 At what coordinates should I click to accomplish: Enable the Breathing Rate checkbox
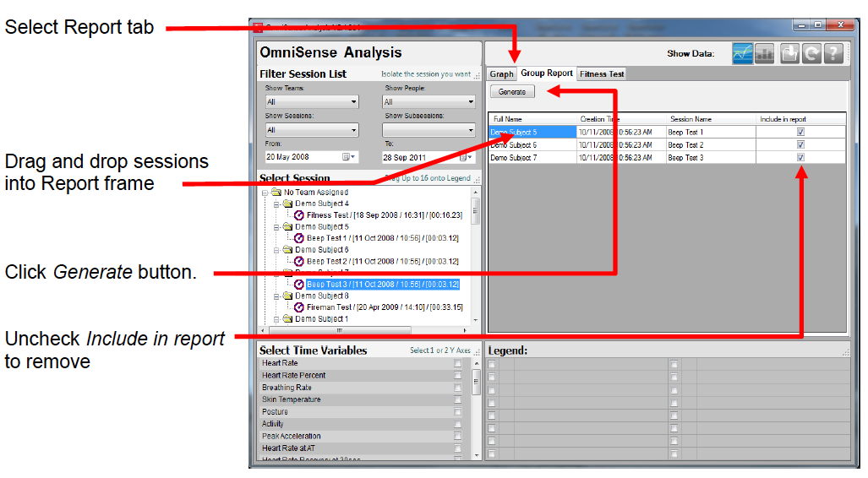pyautogui.click(x=457, y=388)
